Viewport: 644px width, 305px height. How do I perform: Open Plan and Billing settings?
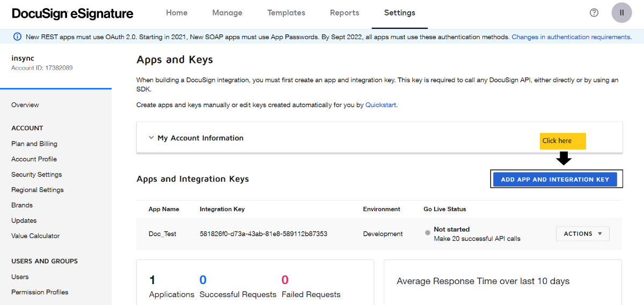[x=34, y=144]
